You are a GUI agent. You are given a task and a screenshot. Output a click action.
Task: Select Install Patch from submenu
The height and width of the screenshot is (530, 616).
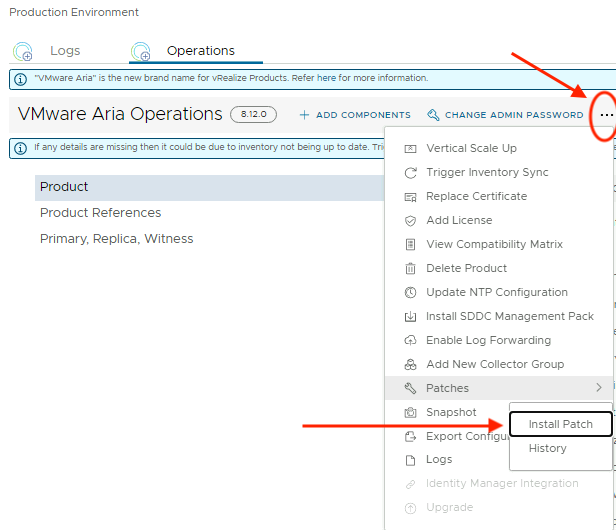coord(561,424)
